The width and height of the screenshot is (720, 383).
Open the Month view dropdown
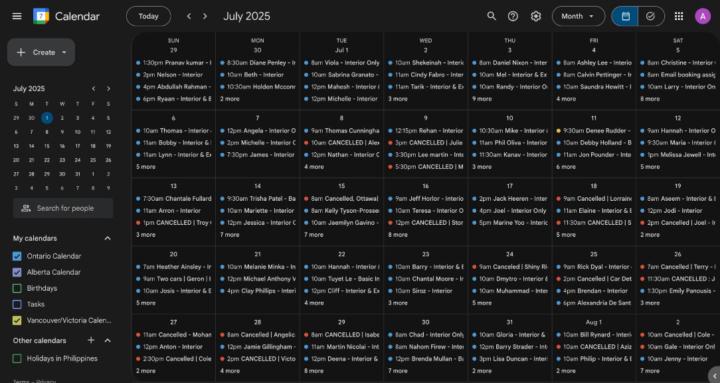579,16
